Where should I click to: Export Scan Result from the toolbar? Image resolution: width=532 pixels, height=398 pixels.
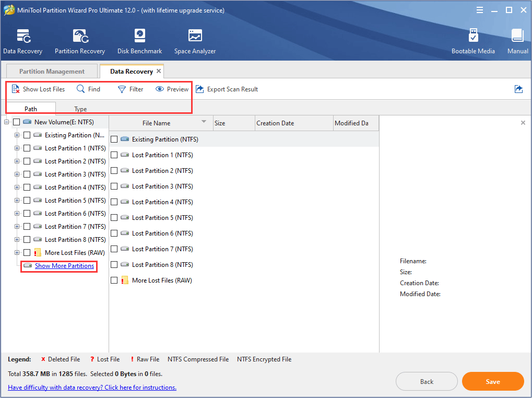point(227,89)
